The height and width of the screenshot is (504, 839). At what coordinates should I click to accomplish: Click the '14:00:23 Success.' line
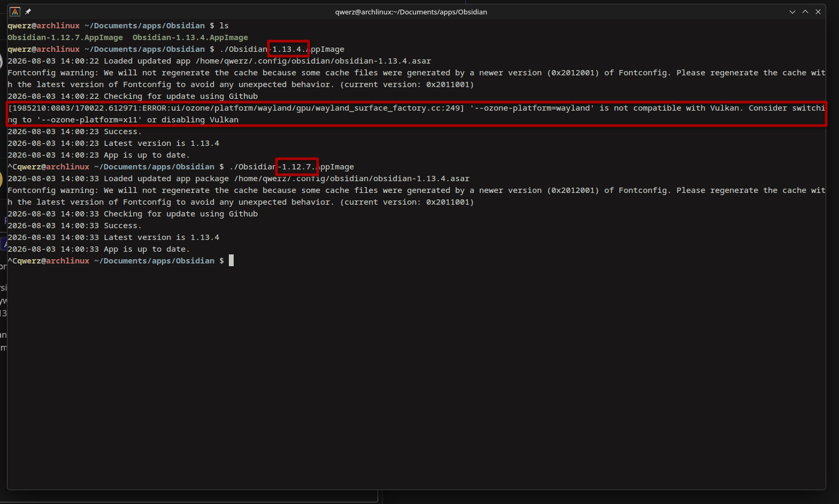(x=75, y=131)
